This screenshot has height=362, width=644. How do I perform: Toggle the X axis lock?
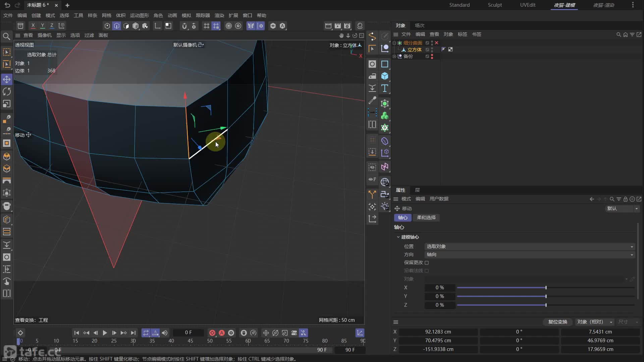click(x=33, y=26)
